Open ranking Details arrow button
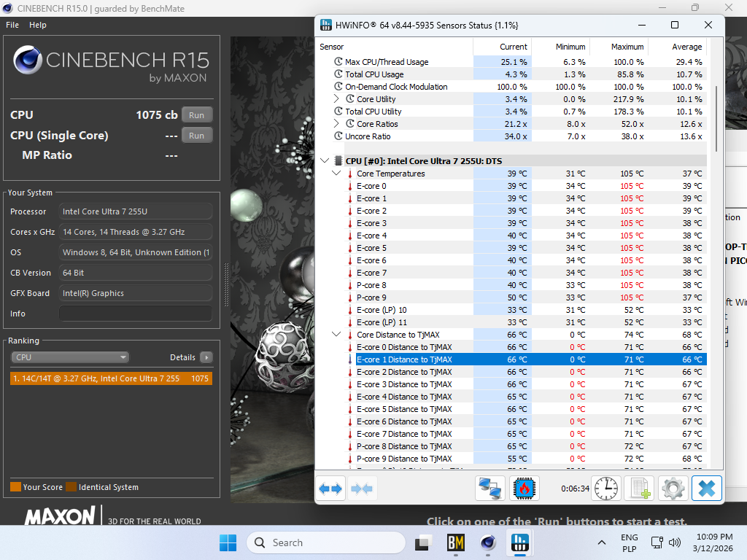Screen dimensions: 747x560 point(206,357)
